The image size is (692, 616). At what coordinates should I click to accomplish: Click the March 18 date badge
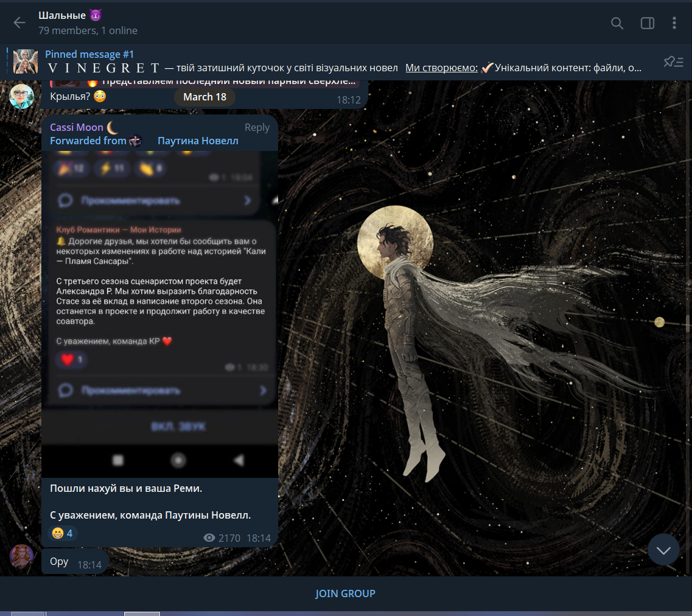[204, 97]
